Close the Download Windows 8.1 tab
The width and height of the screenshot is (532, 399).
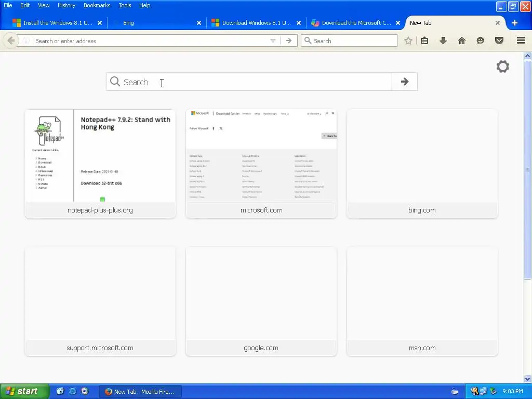click(x=299, y=23)
